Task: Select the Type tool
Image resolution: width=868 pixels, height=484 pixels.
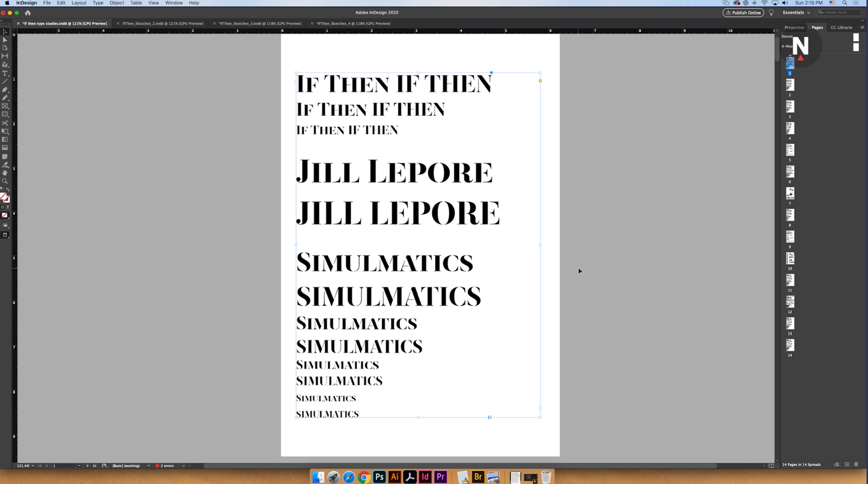Action: point(5,73)
